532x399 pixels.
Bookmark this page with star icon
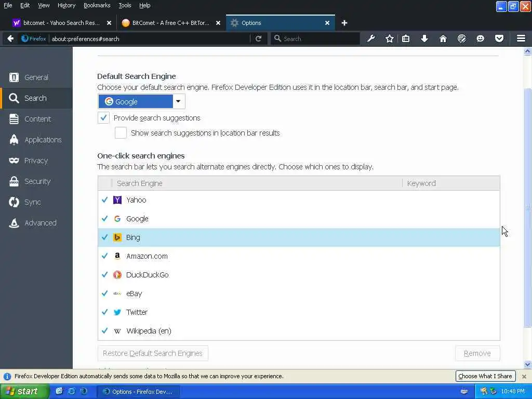point(390,38)
